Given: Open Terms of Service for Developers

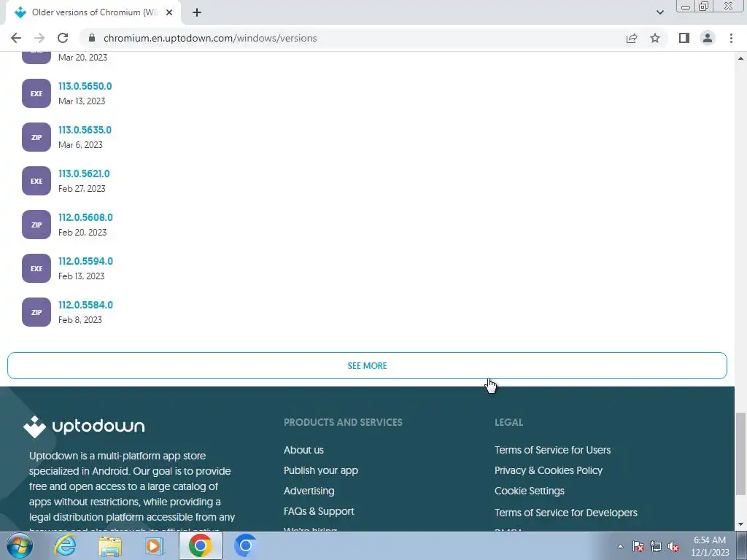Looking at the screenshot, I should pyautogui.click(x=566, y=513).
